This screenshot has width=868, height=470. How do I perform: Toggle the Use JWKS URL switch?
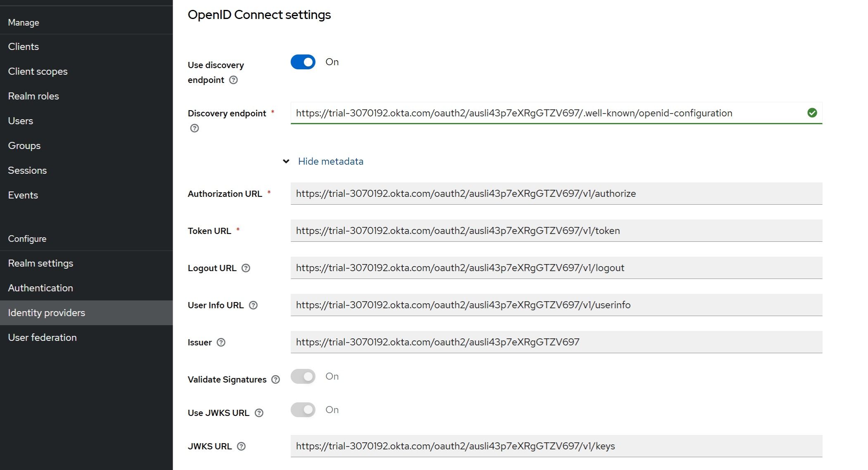pos(303,410)
